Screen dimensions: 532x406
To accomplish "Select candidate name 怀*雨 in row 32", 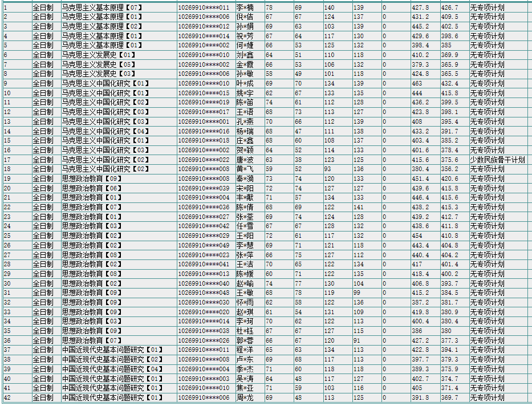I will coord(245,302).
